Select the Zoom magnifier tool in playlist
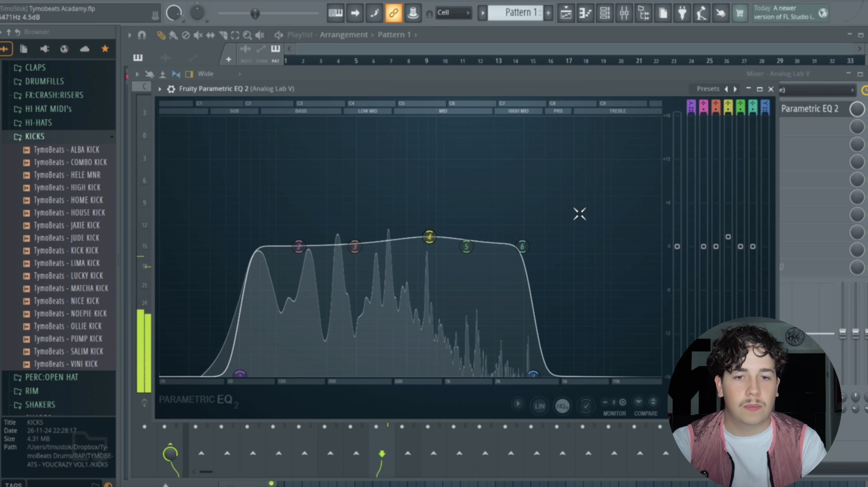This screenshot has width=868, height=487. [x=247, y=35]
